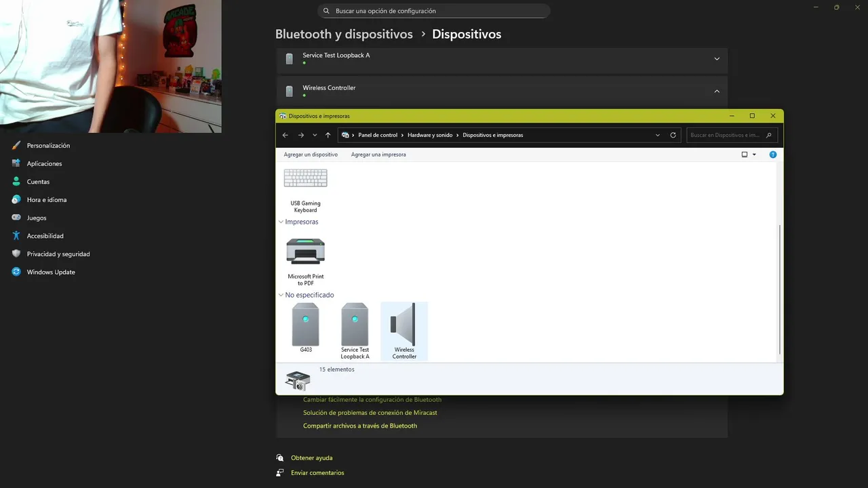Select the Service Test Loopback A icon
The image size is (868, 488).
point(355,325)
